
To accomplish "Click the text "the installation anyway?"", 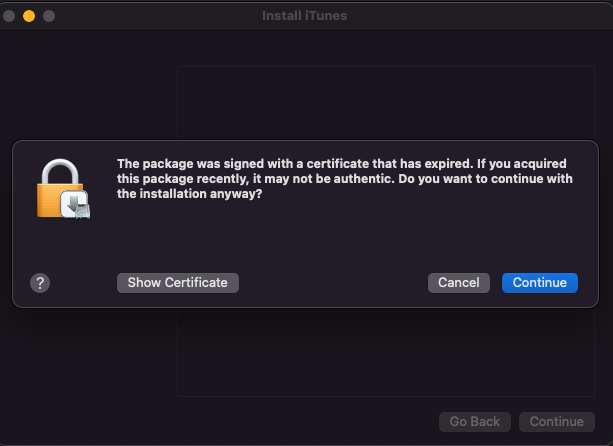I will (x=190, y=195).
